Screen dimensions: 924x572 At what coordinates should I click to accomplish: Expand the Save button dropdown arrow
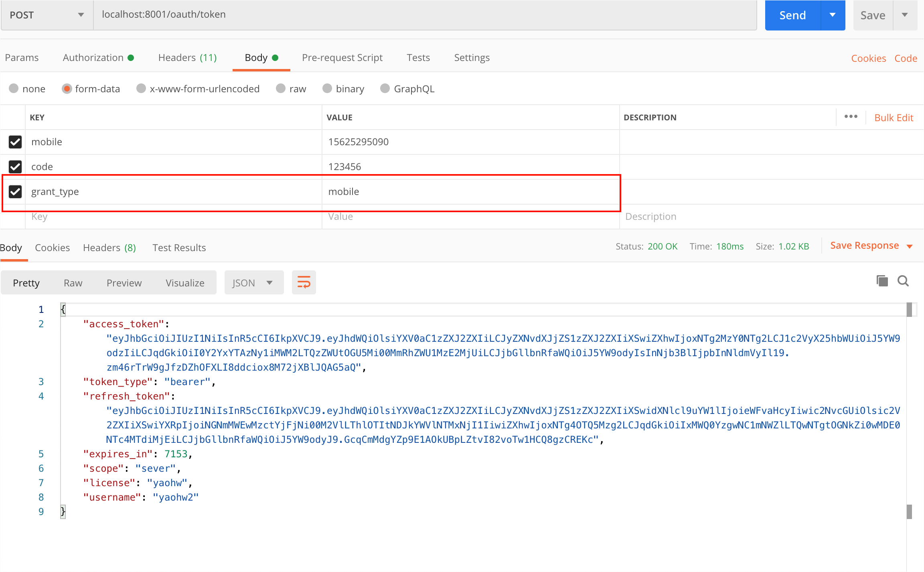point(905,15)
